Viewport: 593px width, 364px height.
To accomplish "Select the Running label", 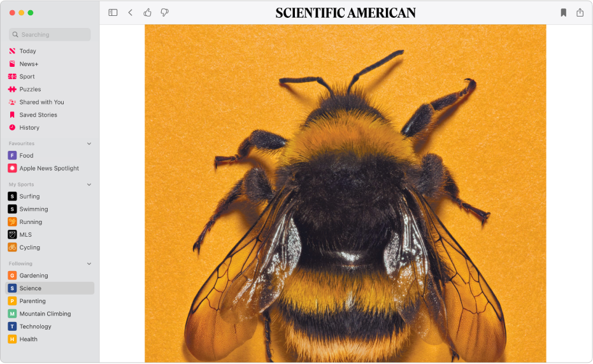I will click(x=31, y=222).
